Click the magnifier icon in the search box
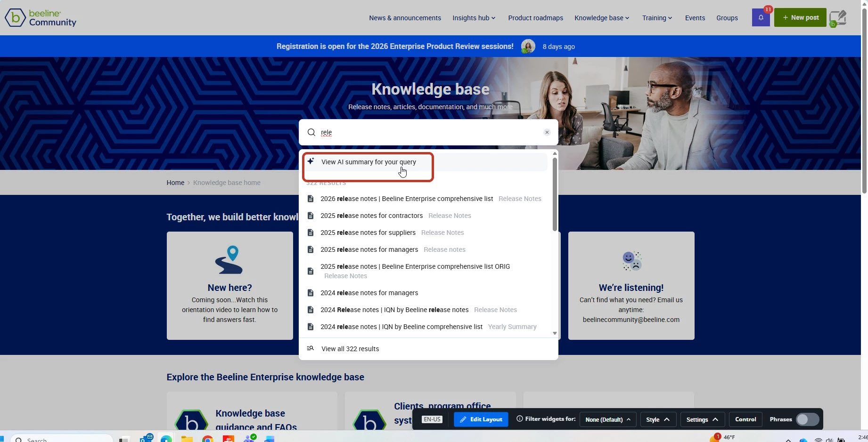868x442 pixels. (311, 132)
